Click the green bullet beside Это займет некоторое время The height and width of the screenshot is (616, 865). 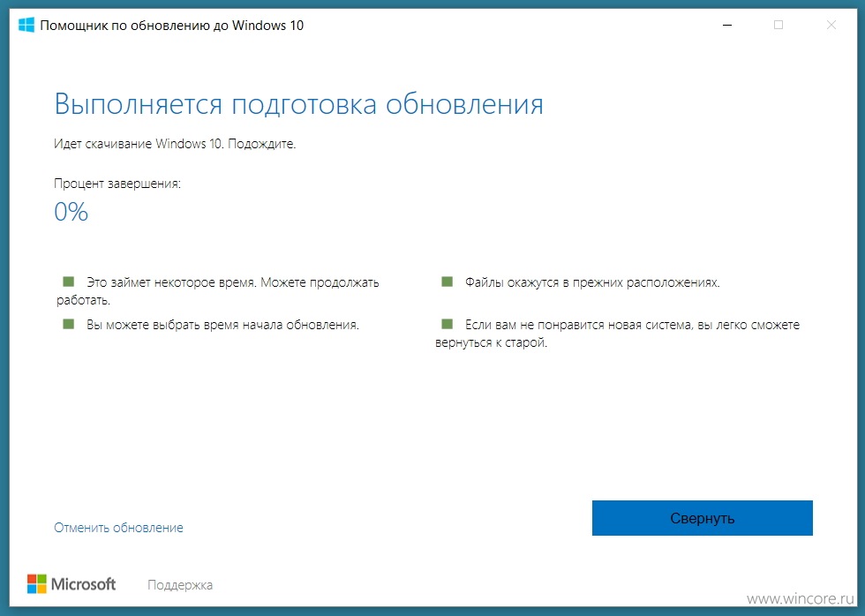69,282
